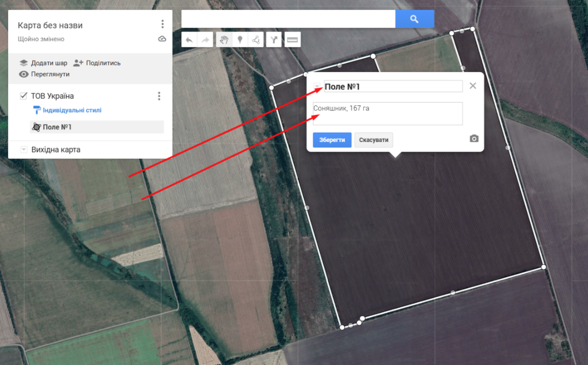
Task: Click the blue search magnifier button
Action: click(414, 19)
